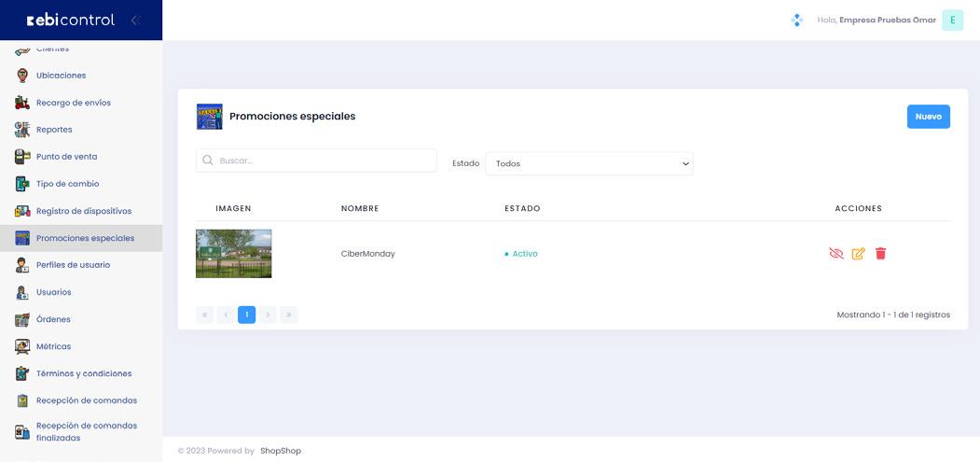The height and width of the screenshot is (462, 980).
Task: Open the ShopShop footer link
Action: point(281,451)
